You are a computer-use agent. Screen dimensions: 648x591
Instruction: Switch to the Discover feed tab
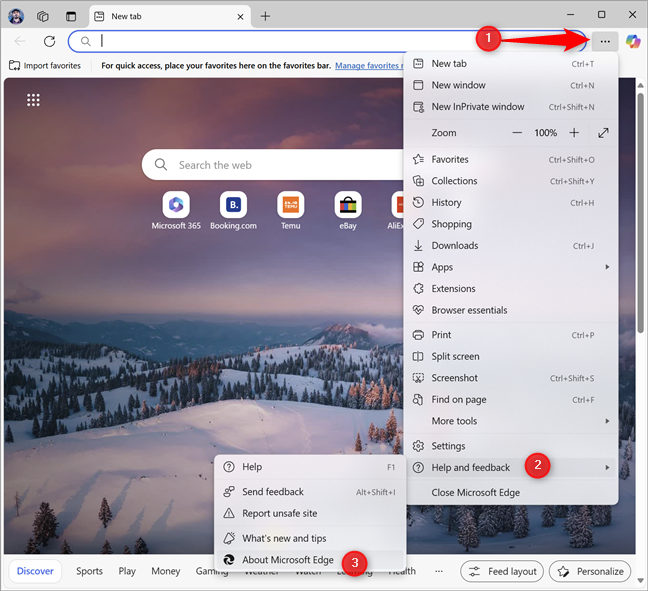[x=35, y=571]
